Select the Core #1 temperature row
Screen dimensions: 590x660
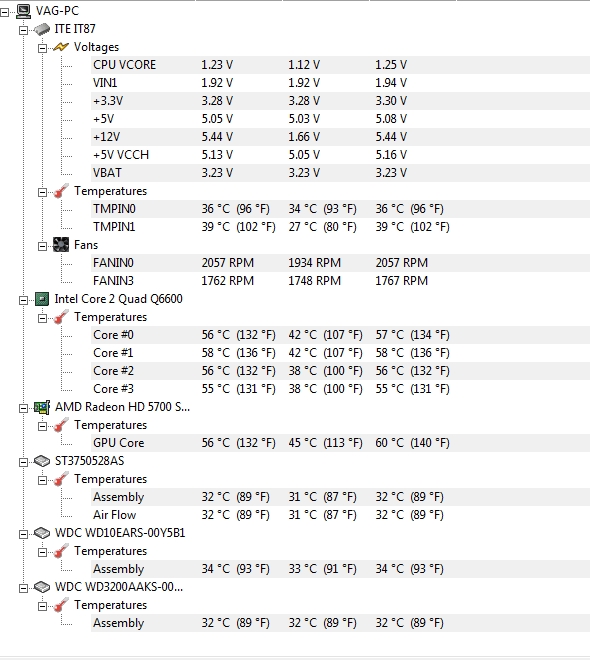(x=340, y=353)
